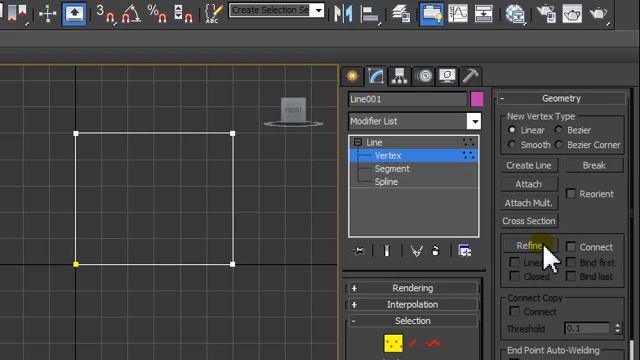Select Linear vertex type
Viewport: 640px width, 360px height.
click(x=512, y=130)
